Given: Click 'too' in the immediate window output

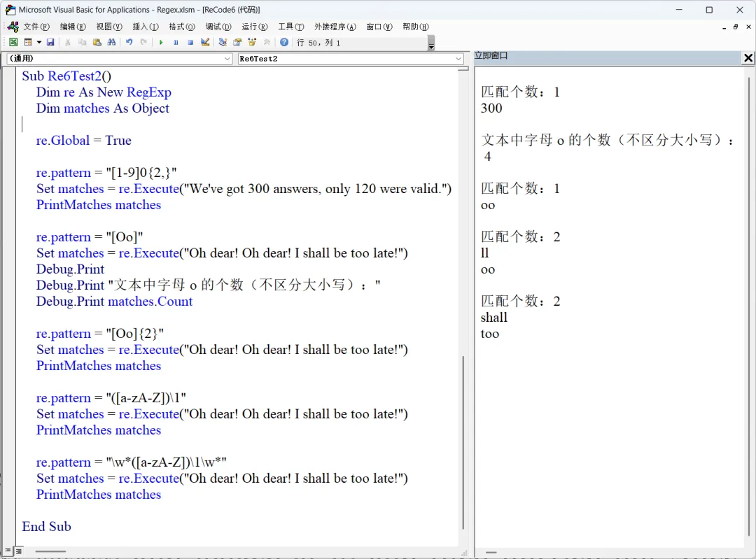Looking at the screenshot, I should click(x=489, y=334).
